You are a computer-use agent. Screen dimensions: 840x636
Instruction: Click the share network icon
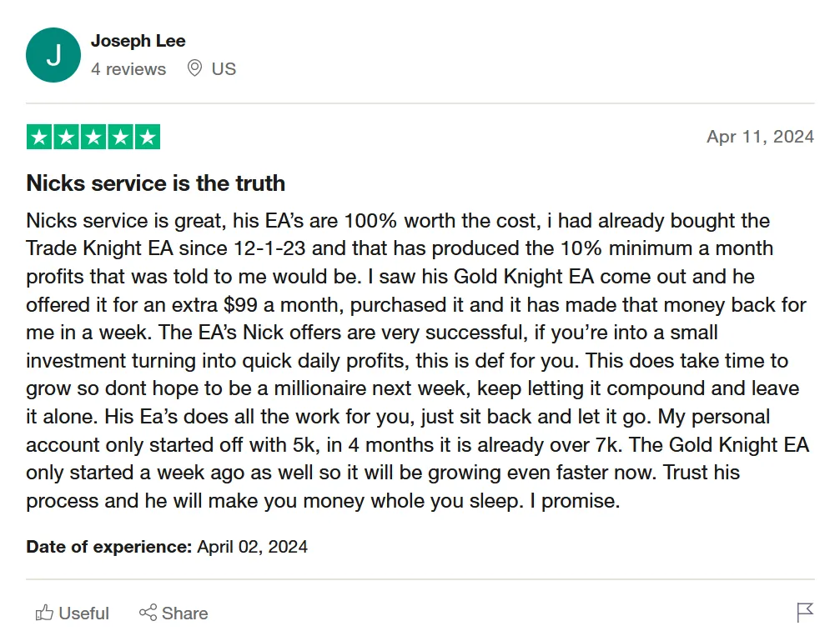pos(148,613)
